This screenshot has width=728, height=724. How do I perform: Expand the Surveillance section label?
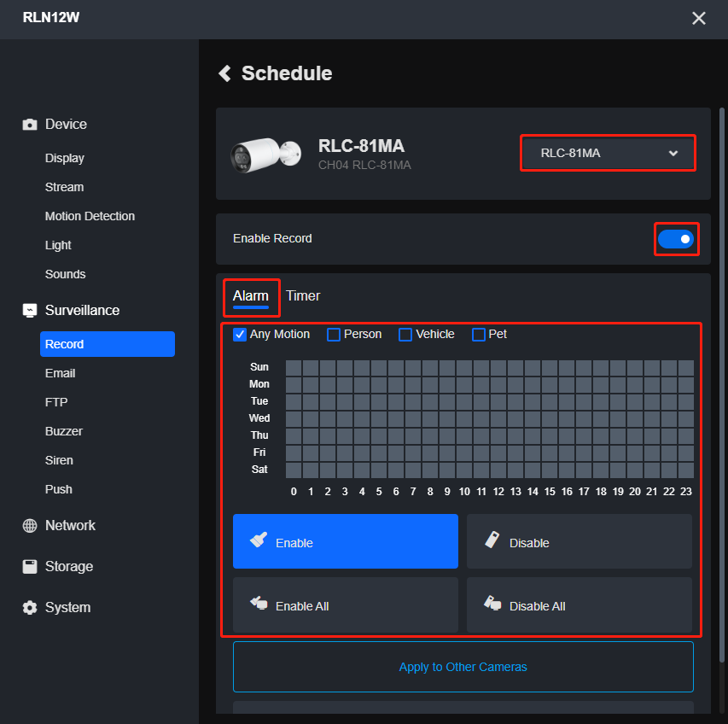pos(82,310)
